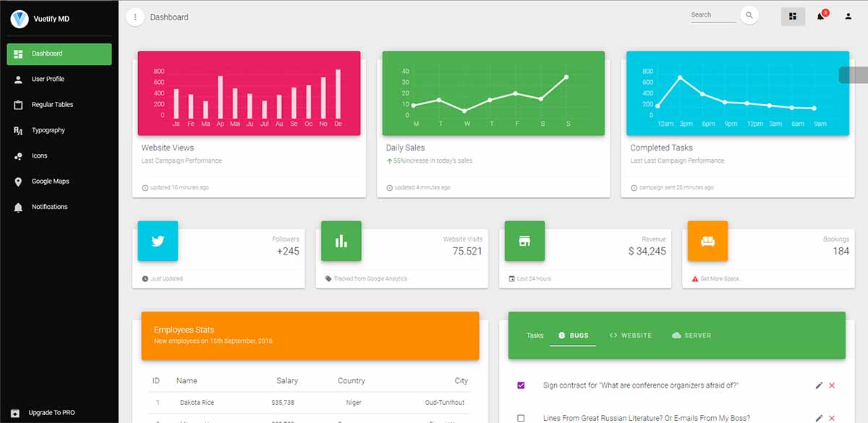Switch to the WEBSITE tasks tab

click(631, 335)
